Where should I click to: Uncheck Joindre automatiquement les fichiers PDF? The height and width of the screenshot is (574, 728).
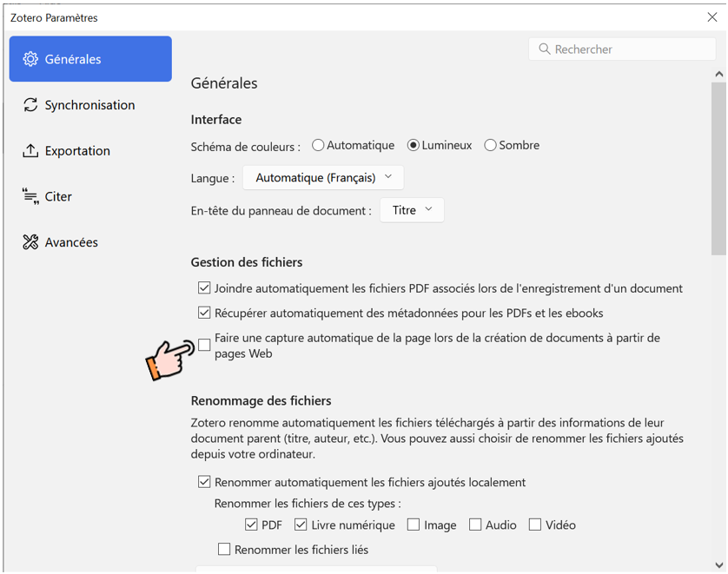[204, 288]
